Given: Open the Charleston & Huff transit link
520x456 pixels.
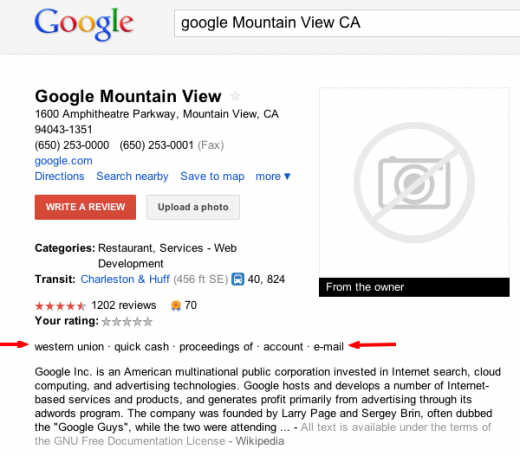Looking at the screenshot, I should coord(125,279).
